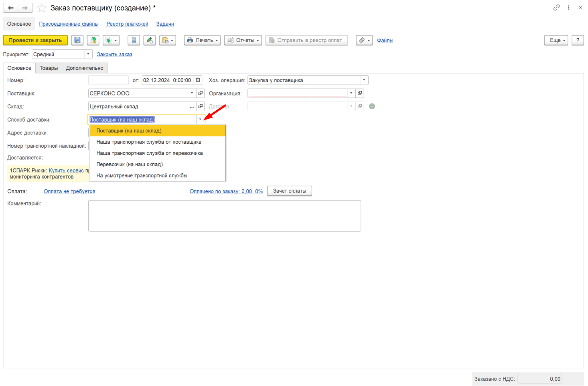
Task: Open the calendar picker for order date
Action: 198,80
